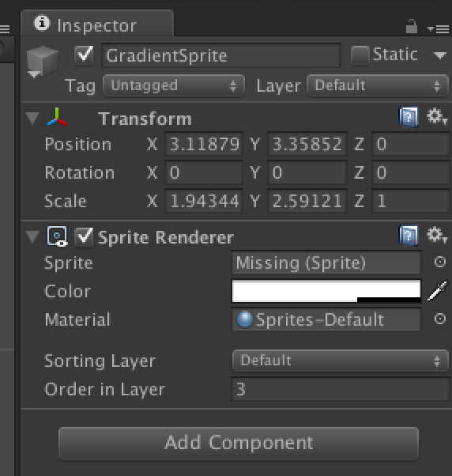Open the Untagged tag dropdown
Image resolution: width=452 pixels, height=476 pixels.
tap(174, 85)
